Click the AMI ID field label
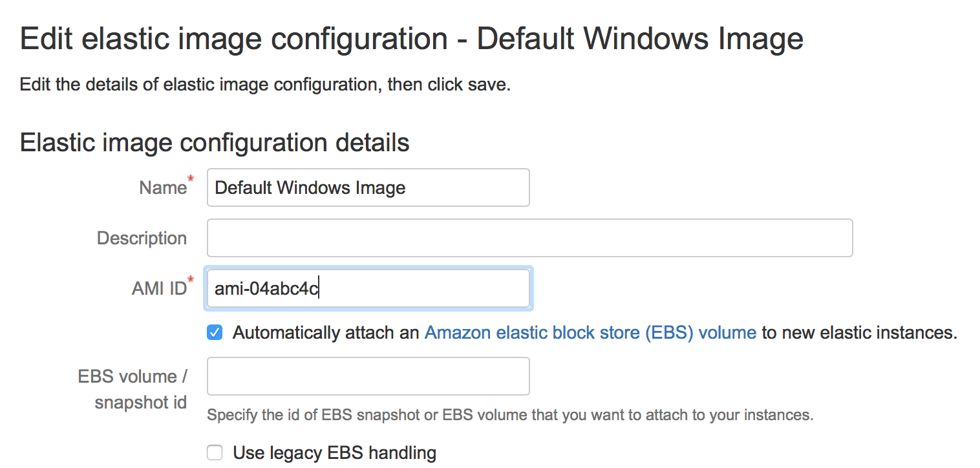The width and height of the screenshot is (980, 468). click(x=158, y=288)
